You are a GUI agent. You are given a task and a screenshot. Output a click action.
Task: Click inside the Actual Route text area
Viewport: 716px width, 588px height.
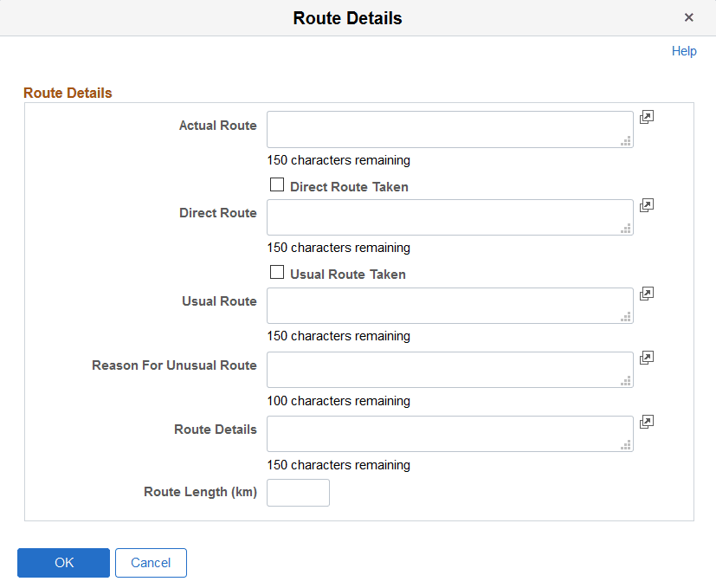coord(449,129)
